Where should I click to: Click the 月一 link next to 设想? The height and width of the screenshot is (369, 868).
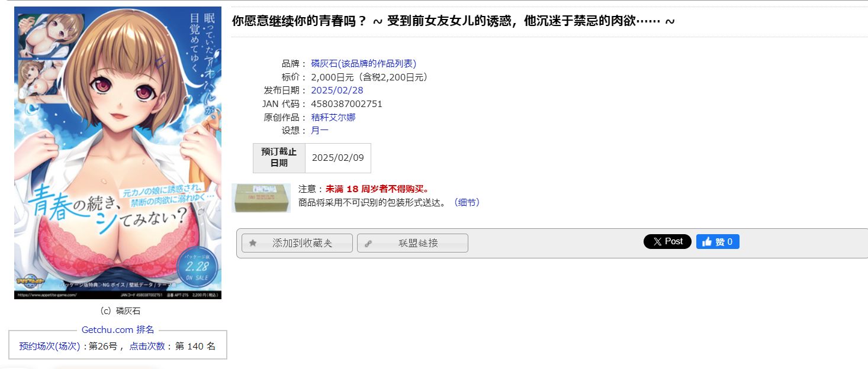(x=319, y=131)
